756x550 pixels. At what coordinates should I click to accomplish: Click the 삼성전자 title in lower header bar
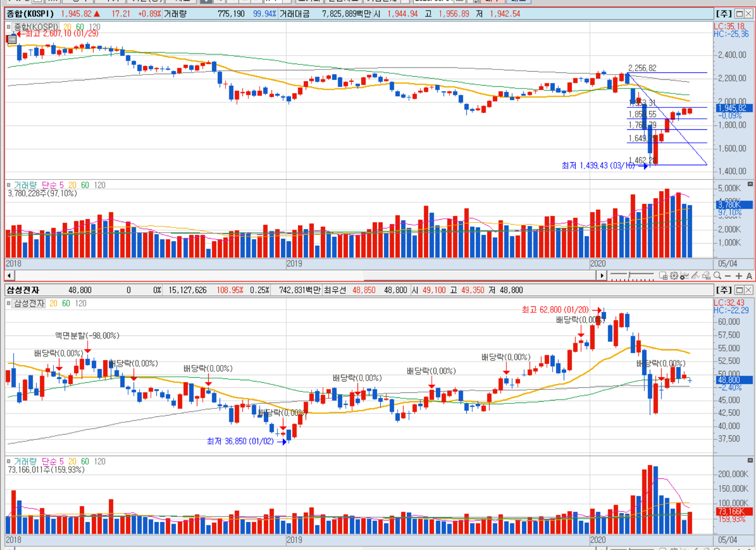[x=23, y=290]
